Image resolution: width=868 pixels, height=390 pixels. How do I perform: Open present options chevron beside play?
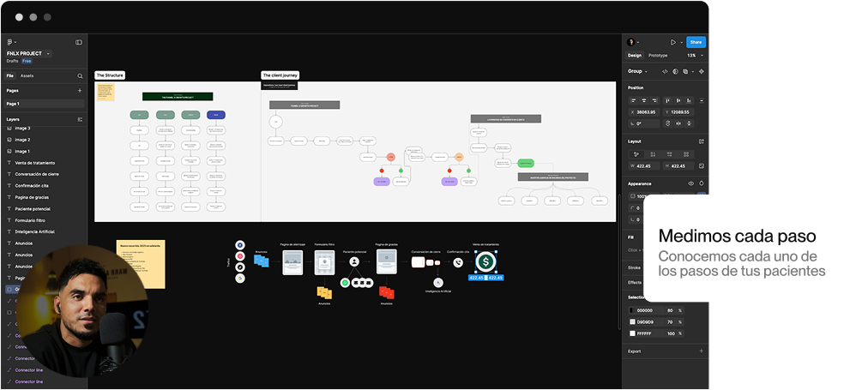pyautogui.click(x=681, y=42)
